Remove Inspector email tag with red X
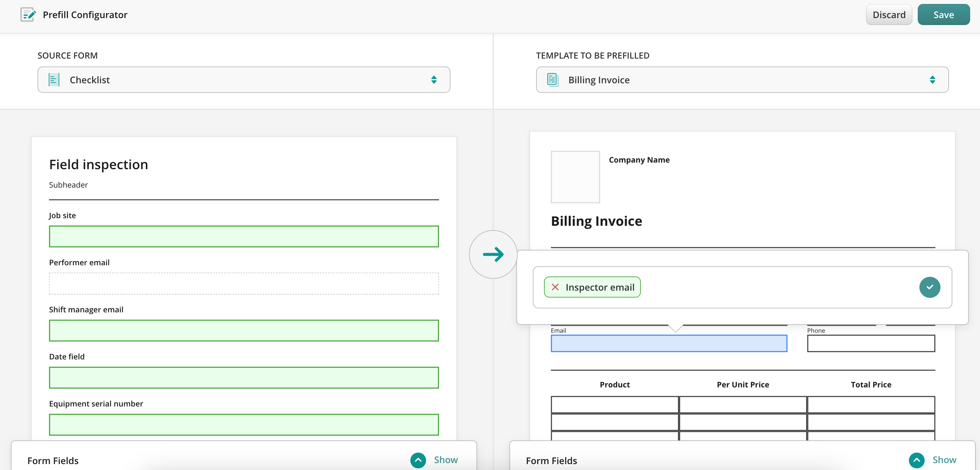The image size is (980, 470). tap(555, 287)
